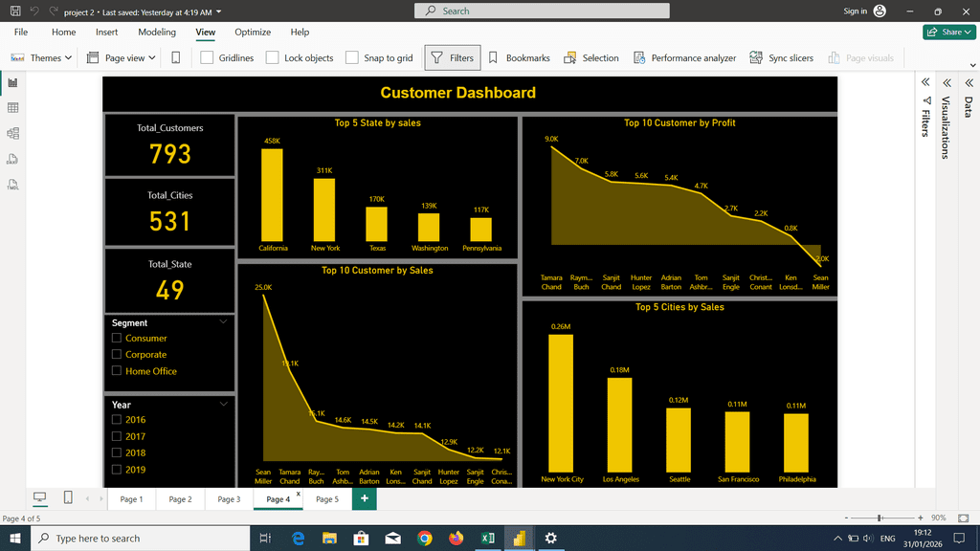Open the Report view in left sidebar

pos(13,83)
